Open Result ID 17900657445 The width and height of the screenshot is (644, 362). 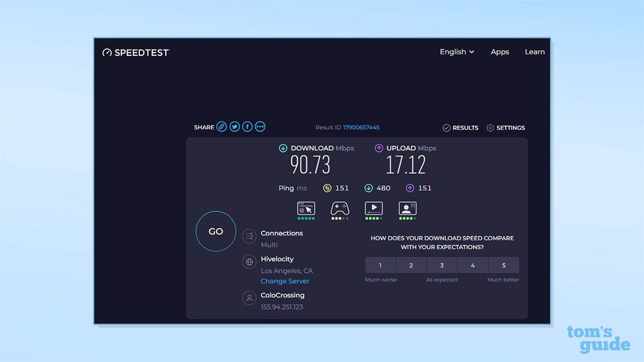click(361, 127)
